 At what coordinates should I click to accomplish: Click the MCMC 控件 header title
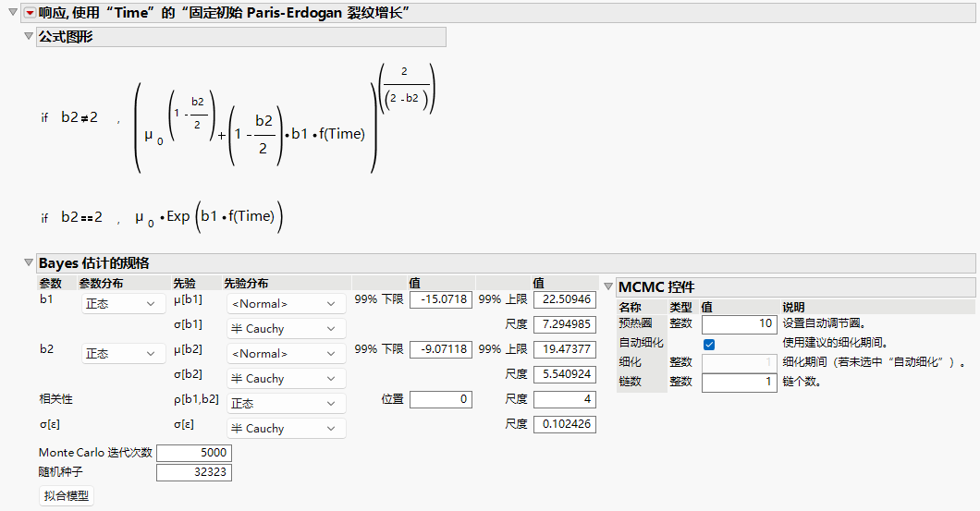[656, 286]
